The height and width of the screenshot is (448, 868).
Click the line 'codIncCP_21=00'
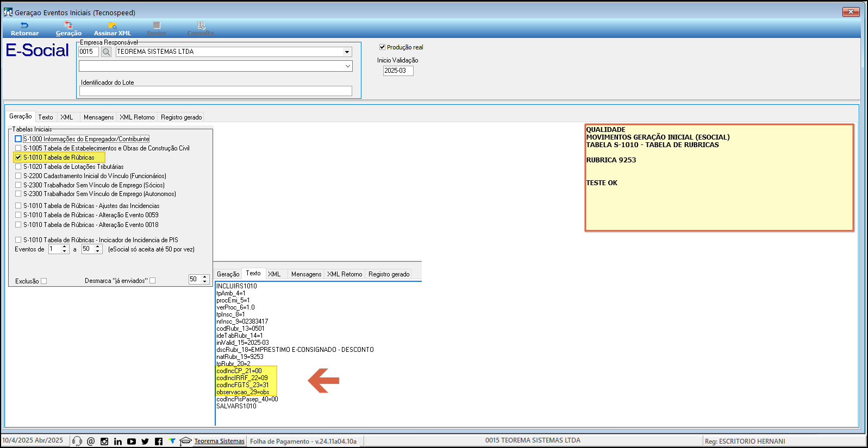coord(239,371)
